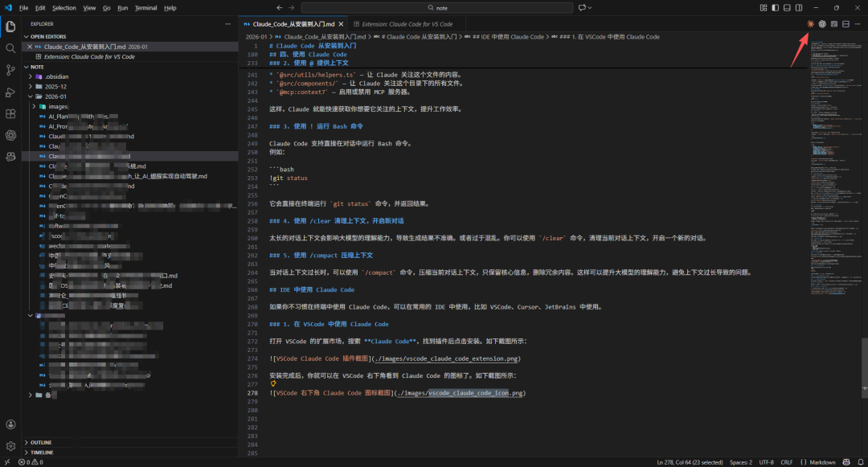Change end of line via CRLF

tap(787, 462)
